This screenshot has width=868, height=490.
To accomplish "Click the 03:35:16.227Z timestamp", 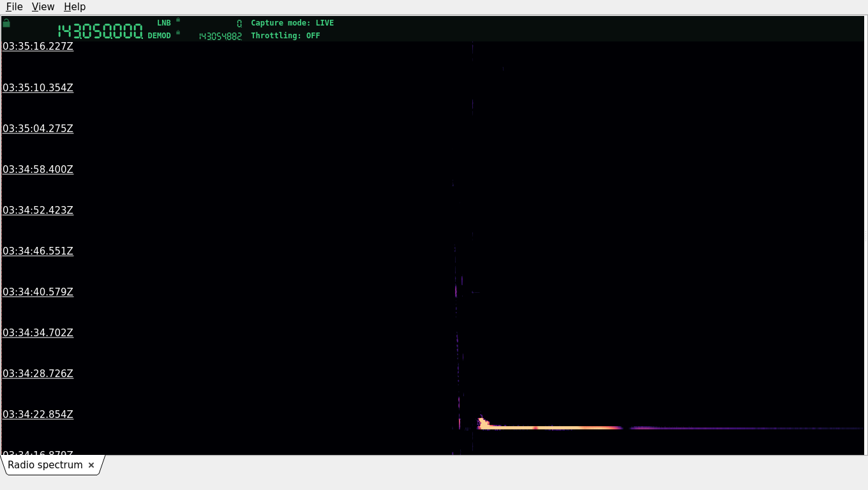I will tap(38, 47).
